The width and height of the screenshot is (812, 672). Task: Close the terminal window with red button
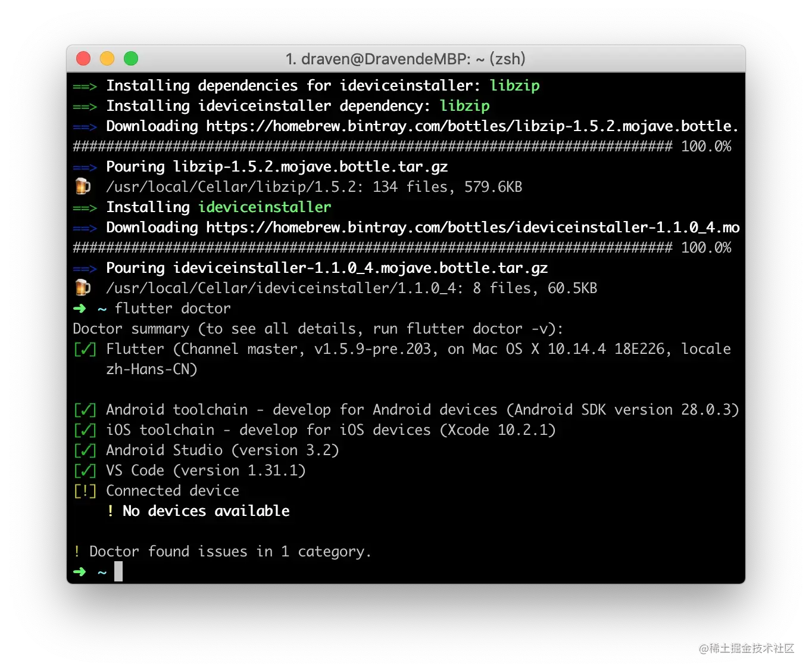pos(83,58)
